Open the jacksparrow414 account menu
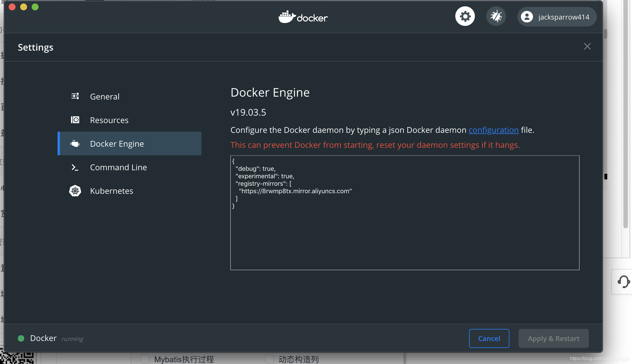 pyautogui.click(x=557, y=17)
